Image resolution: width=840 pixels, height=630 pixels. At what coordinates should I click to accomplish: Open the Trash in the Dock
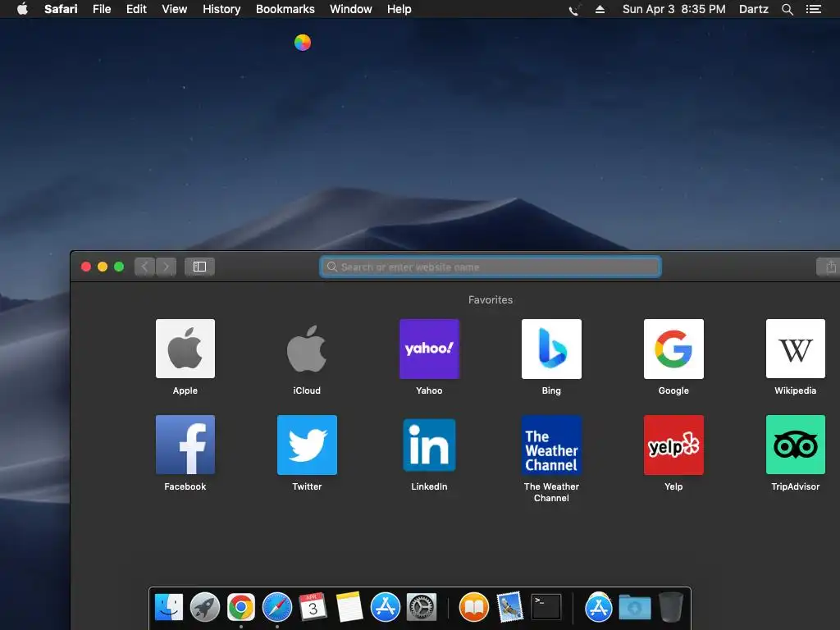click(670, 607)
